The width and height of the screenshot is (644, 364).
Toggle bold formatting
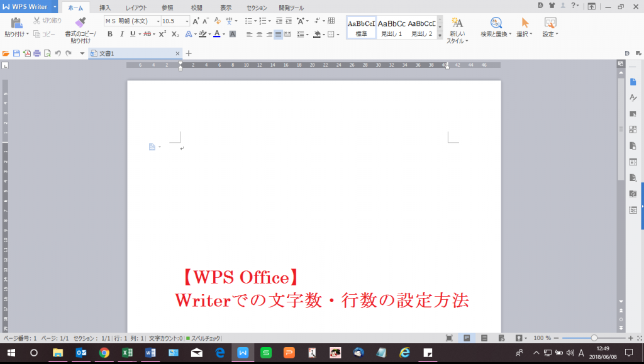(x=110, y=34)
